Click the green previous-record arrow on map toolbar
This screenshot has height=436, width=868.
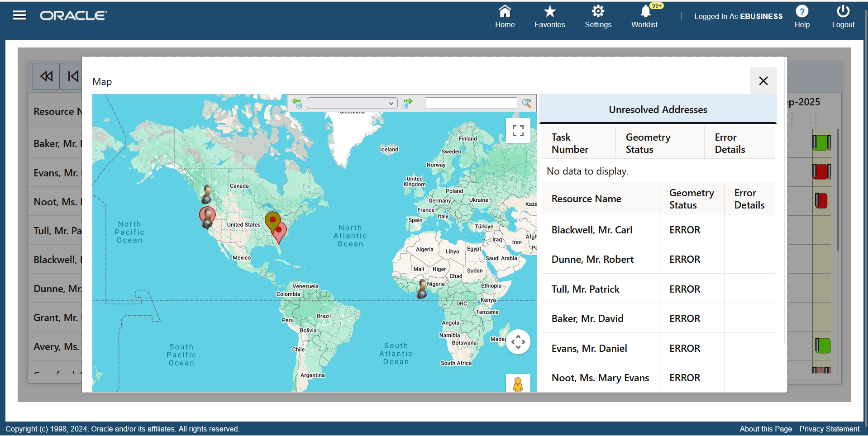pos(296,103)
